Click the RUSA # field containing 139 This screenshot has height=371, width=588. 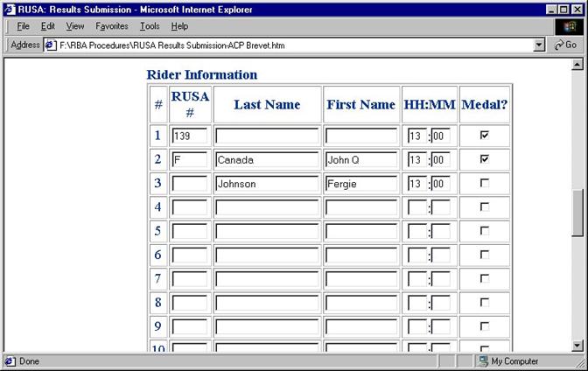pos(190,136)
